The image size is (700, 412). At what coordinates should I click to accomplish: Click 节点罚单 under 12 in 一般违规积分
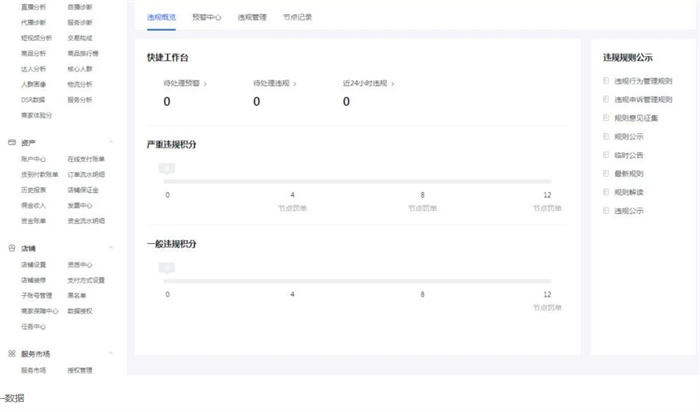pyautogui.click(x=547, y=308)
